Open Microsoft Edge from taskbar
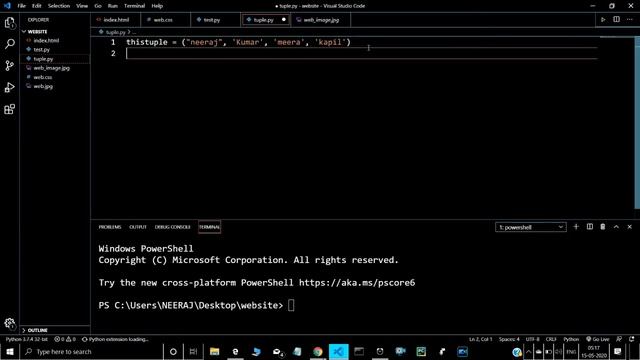Viewport: 640px width, 360px height. tap(235, 351)
